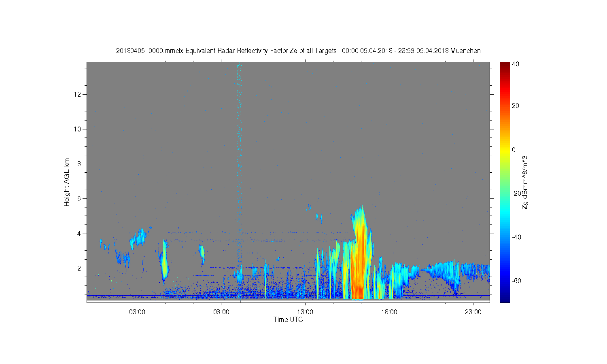Screen dimensions: 607x364
Task: Click the dark blue bottom of colorbar
Action: click(505, 298)
